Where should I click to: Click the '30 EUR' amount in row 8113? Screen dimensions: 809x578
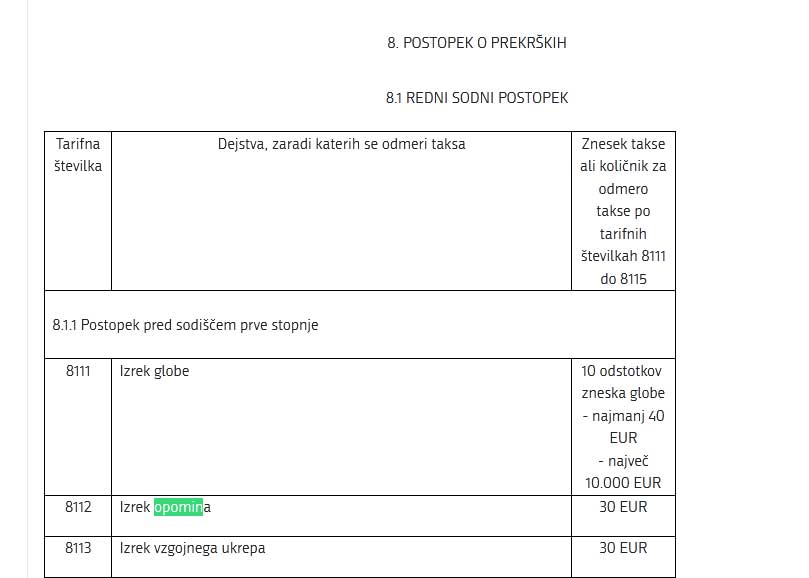(x=623, y=548)
